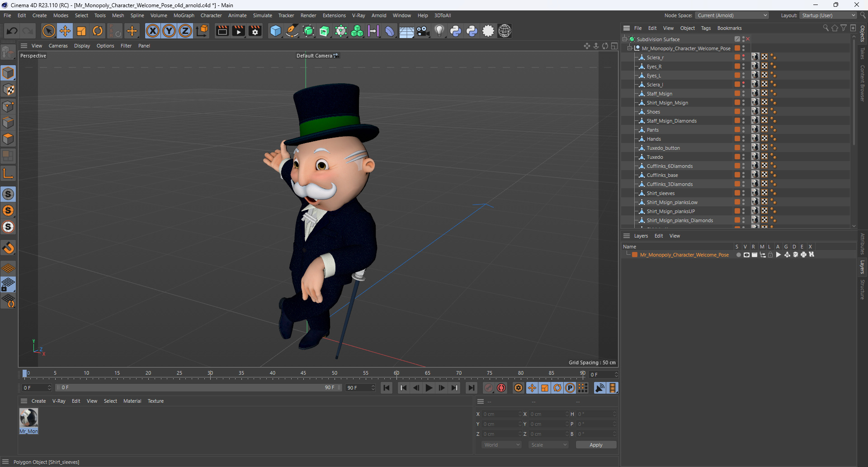
Task: Select the Shoes object in tree
Action: coord(653,112)
